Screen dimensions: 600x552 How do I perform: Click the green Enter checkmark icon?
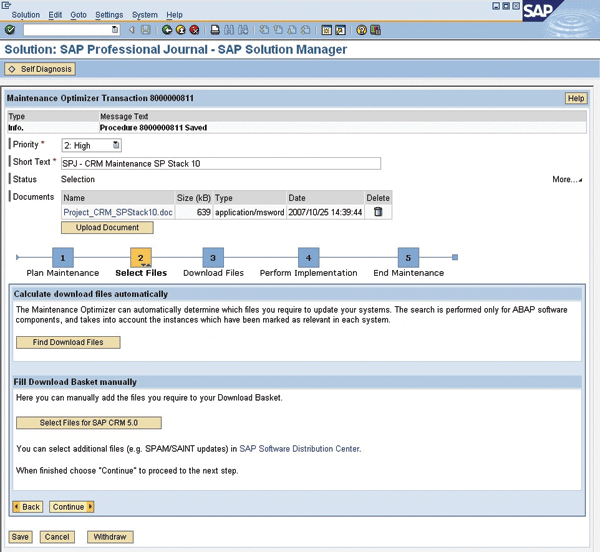click(10, 30)
